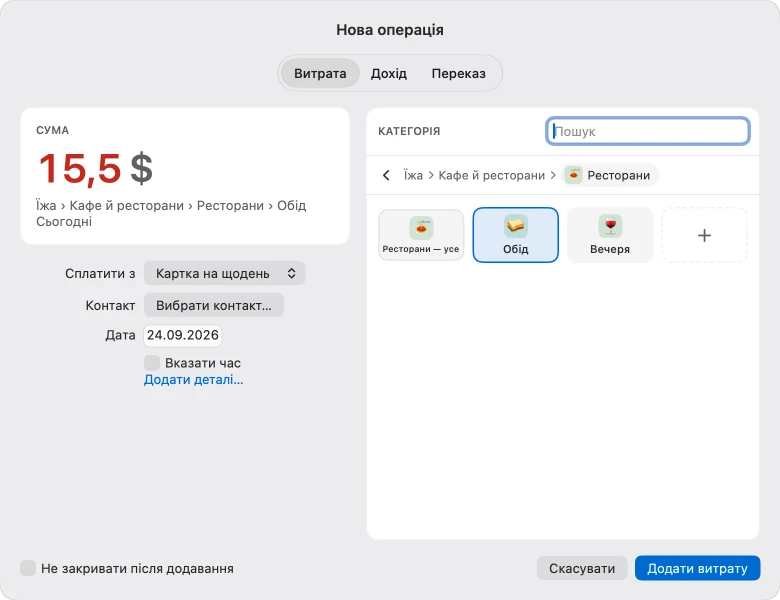The height and width of the screenshot is (600, 780).
Task: Click Кафе й ресторани breadcrumb in category panel
Action: (491, 175)
